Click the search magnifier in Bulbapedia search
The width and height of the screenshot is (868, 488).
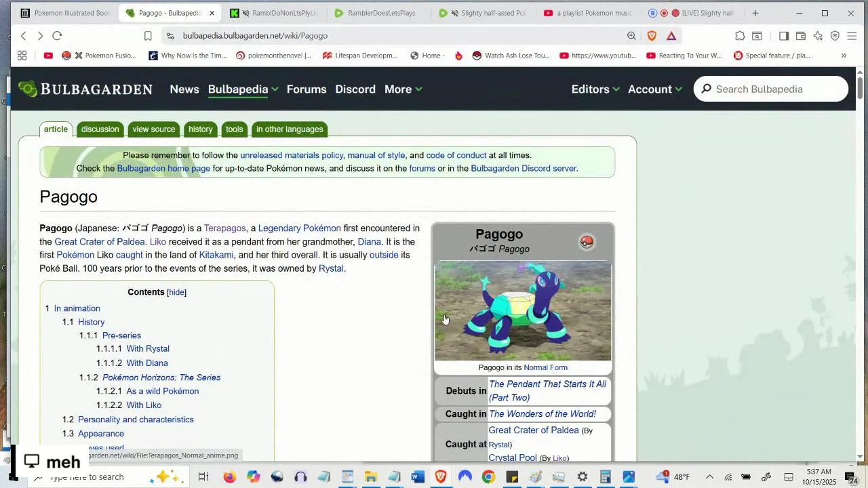(x=706, y=89)
